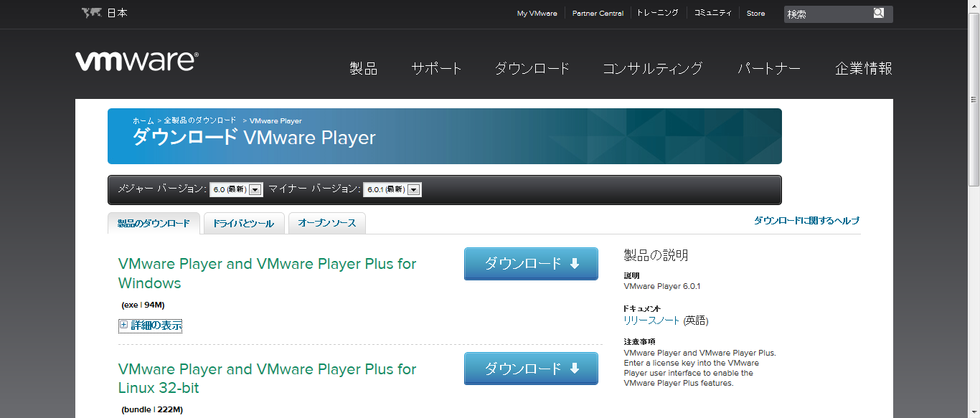This screenshot has width=980, height=418.
Task: Open the Partner Central link
Action: [x=598, y=13]
